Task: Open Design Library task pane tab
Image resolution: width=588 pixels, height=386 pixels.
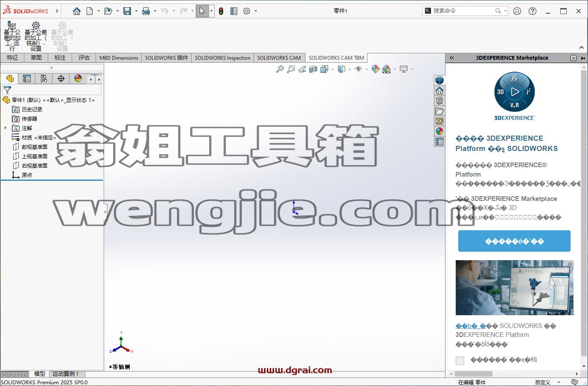Action: [x=440, y=101]
